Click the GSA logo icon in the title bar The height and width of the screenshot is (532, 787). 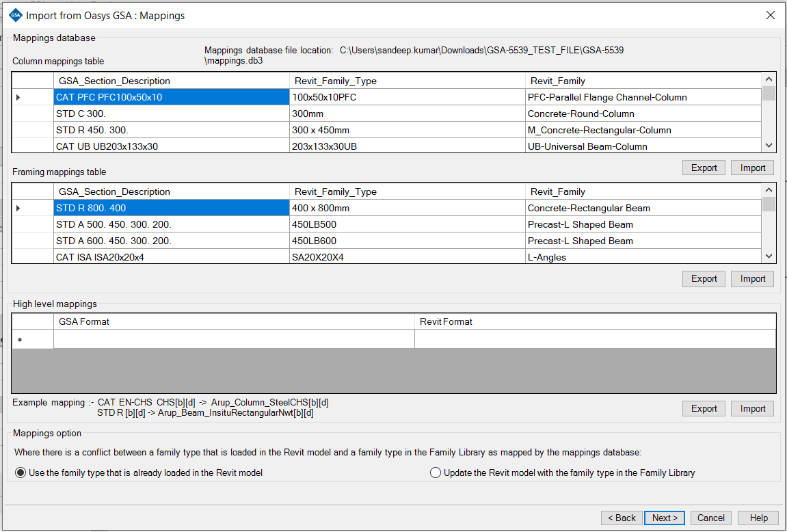[15, 15]
